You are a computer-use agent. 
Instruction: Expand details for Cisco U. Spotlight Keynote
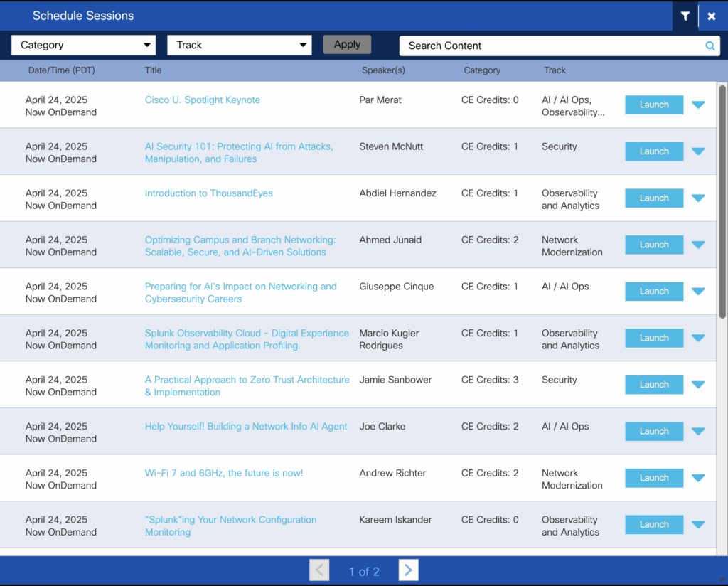[x=698, y=105]
